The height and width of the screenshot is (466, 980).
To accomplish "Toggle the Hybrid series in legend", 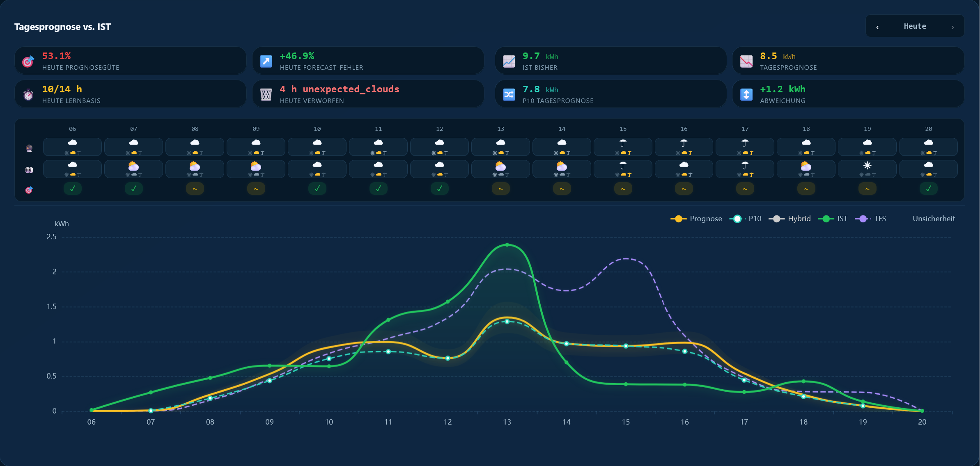I will click(790, 219).
